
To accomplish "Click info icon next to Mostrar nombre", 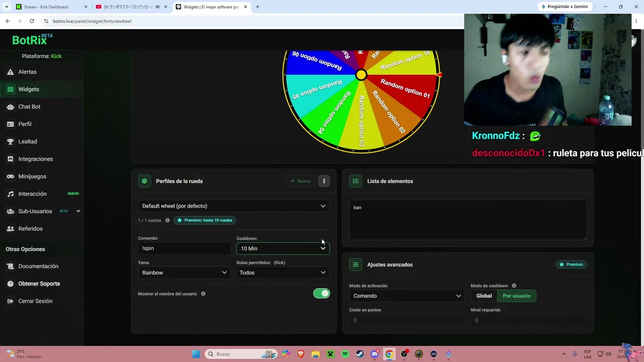I will [203, 294].
